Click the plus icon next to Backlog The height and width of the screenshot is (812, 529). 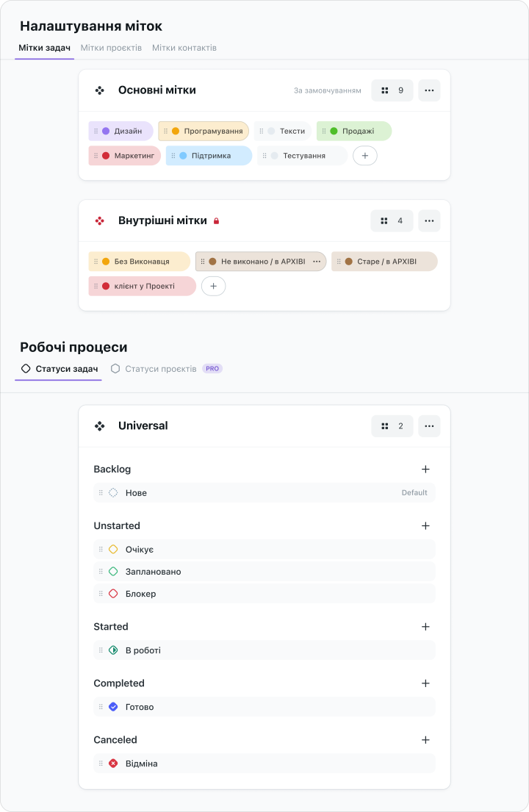[x=425, y=469]
